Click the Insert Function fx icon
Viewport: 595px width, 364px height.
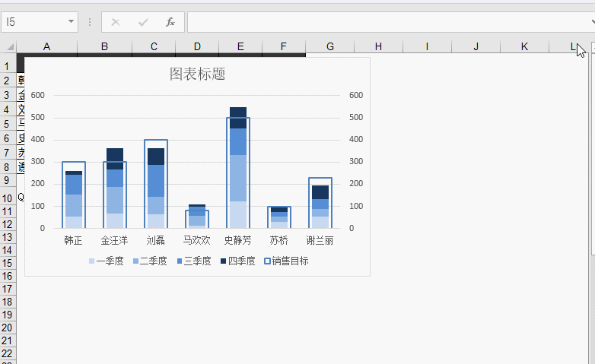pos(170,22)
